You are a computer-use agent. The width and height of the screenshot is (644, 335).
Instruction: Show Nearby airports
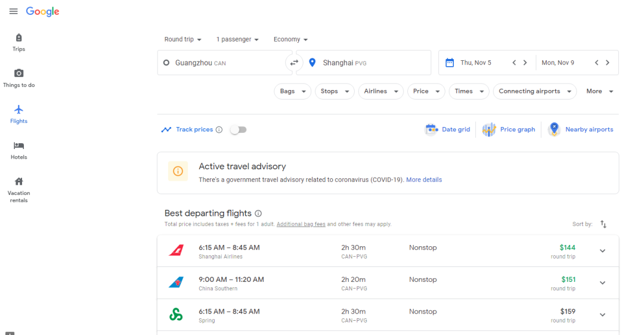pyautogui.click(x=581, y=129)
